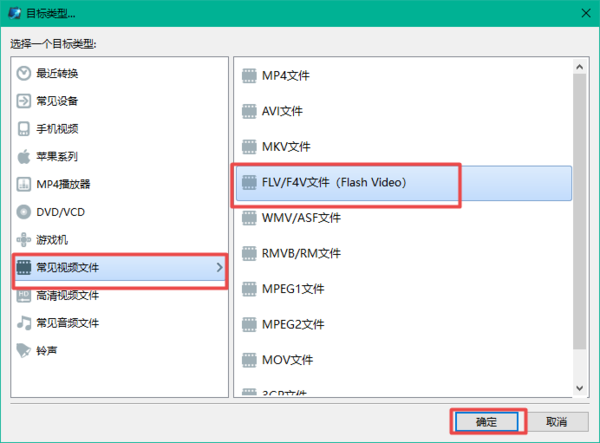Click the film icon of RMVB/RM文件
600x443 pixels.
[249, 253]
